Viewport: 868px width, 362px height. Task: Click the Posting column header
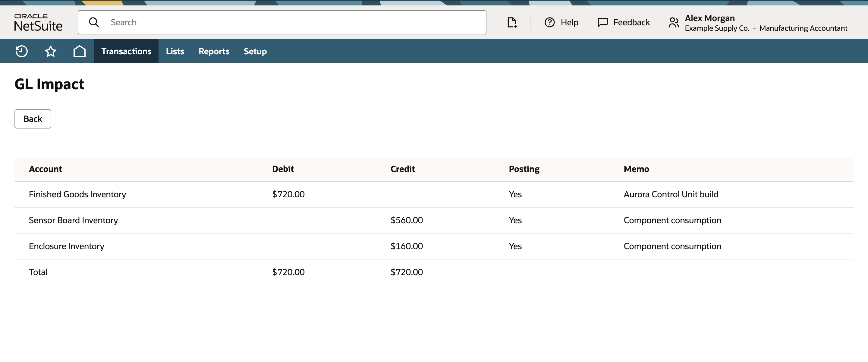[524, 169]
